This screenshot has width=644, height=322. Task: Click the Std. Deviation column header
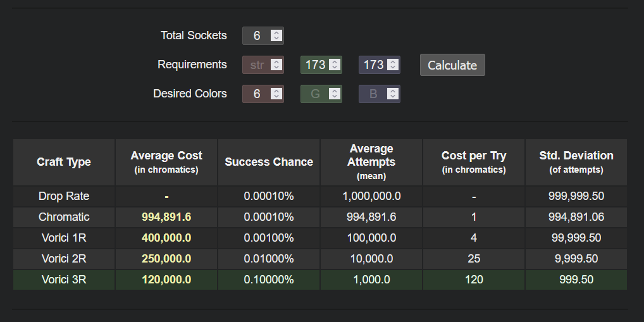(576, 162)
